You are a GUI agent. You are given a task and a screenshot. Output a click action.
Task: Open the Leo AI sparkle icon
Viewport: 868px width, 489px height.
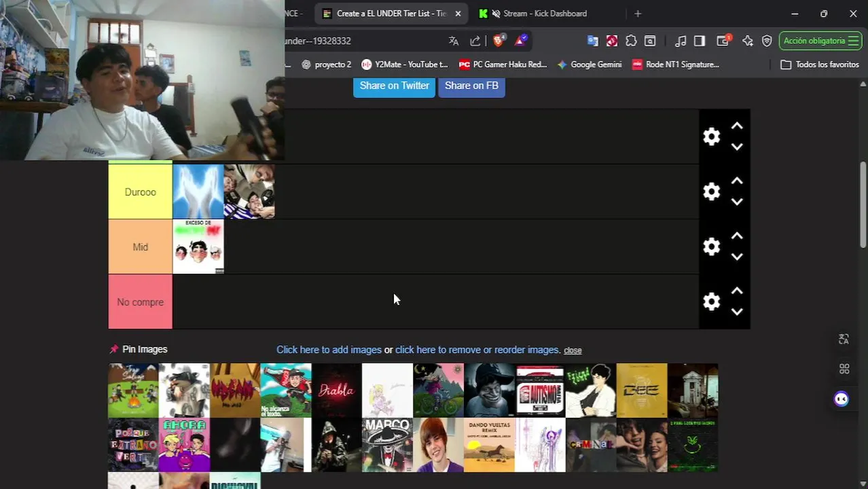point(748,41)
